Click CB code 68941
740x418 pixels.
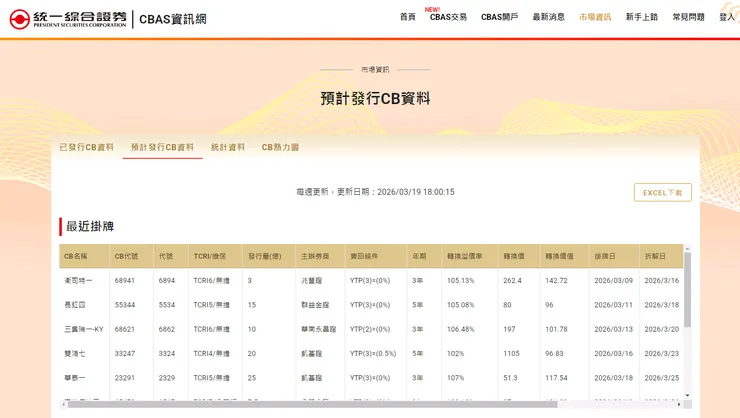(x=125, y=280)
